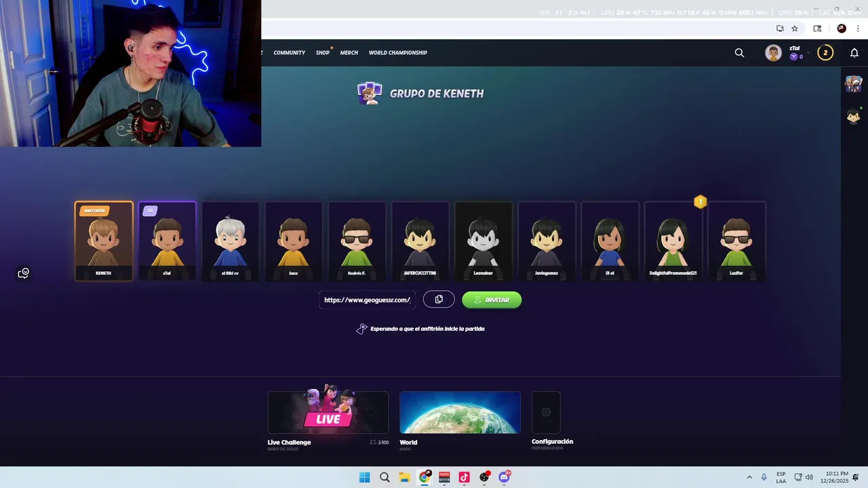Click the warning badge on DelightfulPromenade521

click(701, 202)
